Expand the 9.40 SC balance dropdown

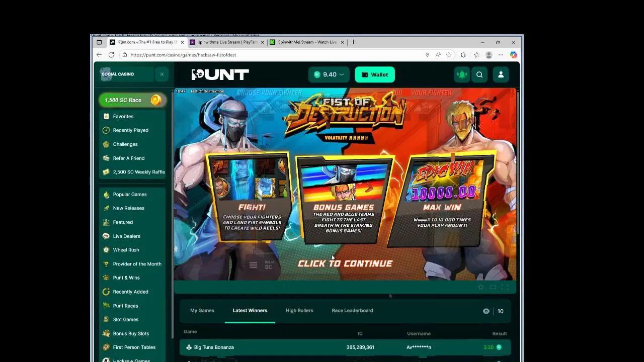pos(330,74)
